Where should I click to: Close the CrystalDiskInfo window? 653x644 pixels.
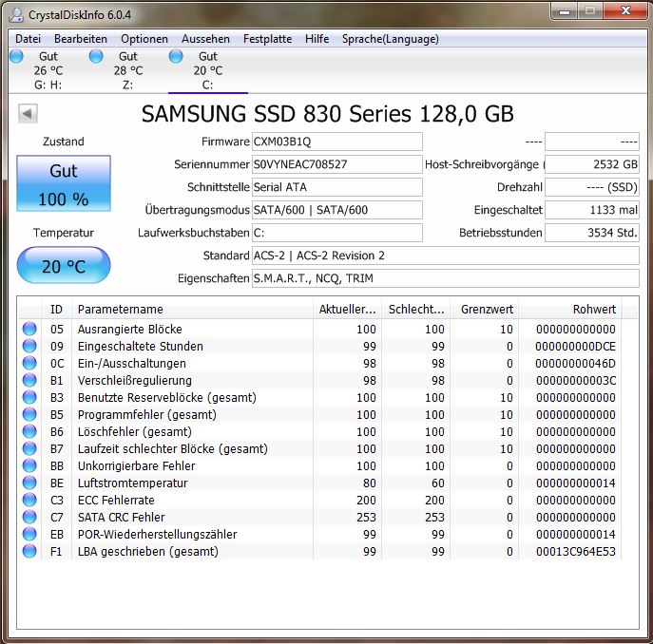point(625,11)
